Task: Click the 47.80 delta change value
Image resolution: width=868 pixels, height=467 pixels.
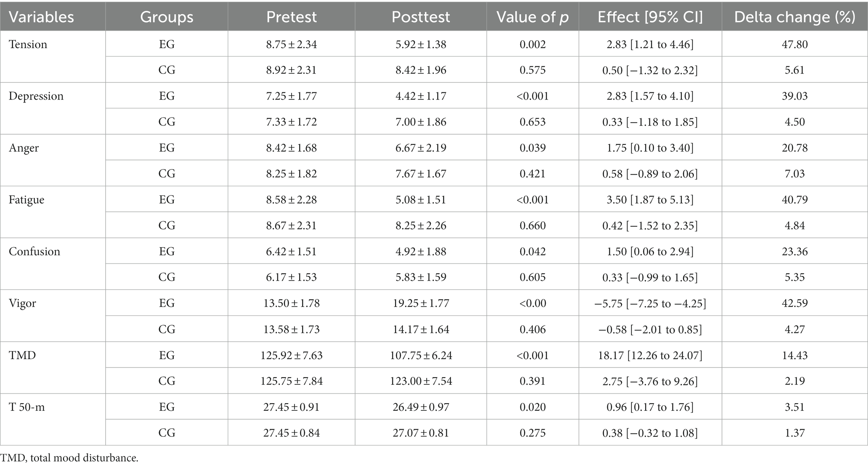Action: [x=795, y=44]
